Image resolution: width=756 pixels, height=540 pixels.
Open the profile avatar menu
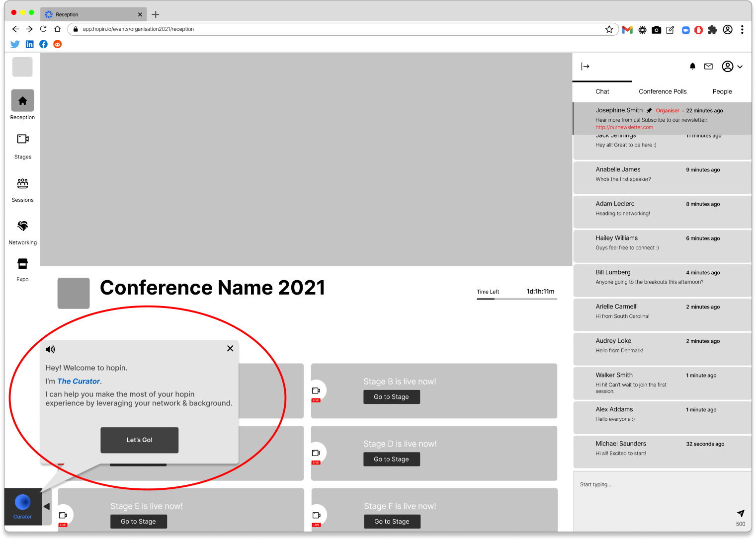point(732,67)
